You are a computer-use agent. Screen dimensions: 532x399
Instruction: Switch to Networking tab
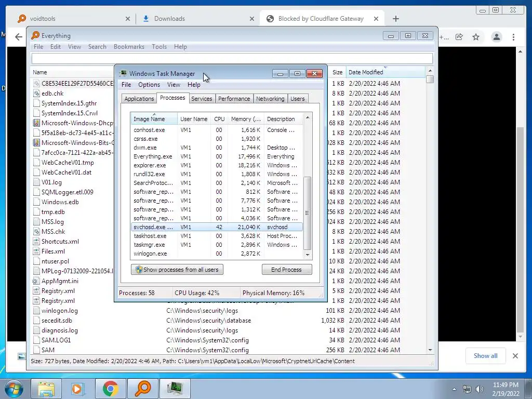tap(270, 99)
